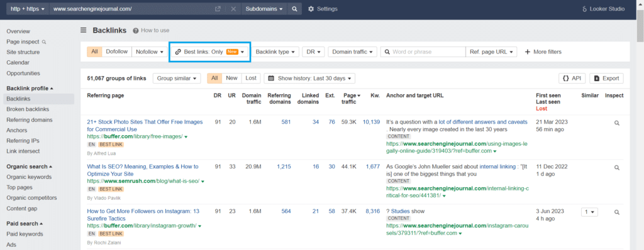Viewport: 644px width, 250px height.
Task: Open Paid keywords in the sidebar
Action: click(x=25, y=234)
